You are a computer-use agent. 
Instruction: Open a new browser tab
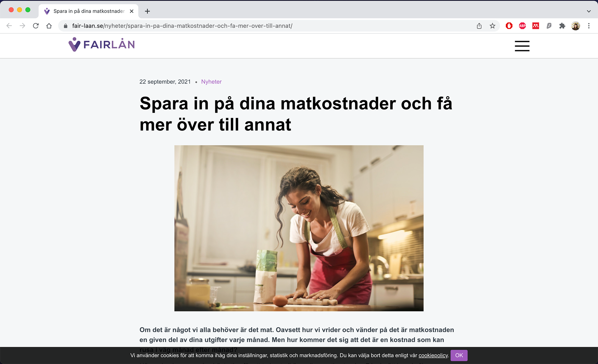coord(147,11)
